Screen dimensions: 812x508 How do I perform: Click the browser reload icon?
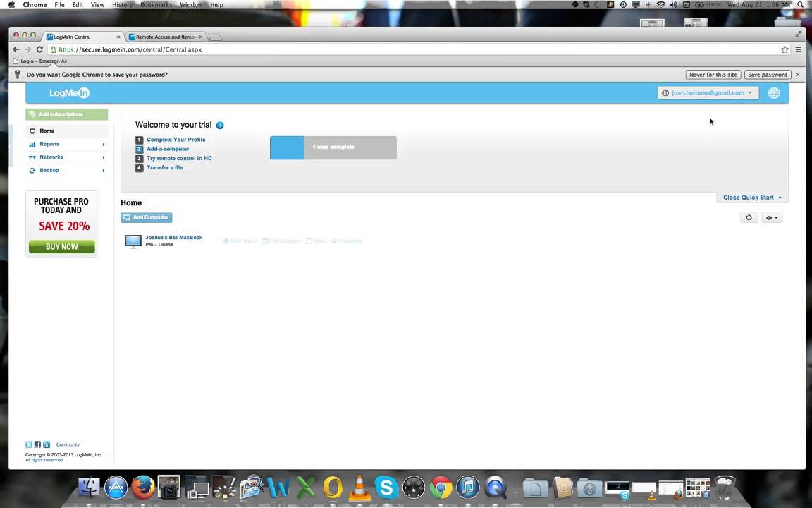click(39, 49)
